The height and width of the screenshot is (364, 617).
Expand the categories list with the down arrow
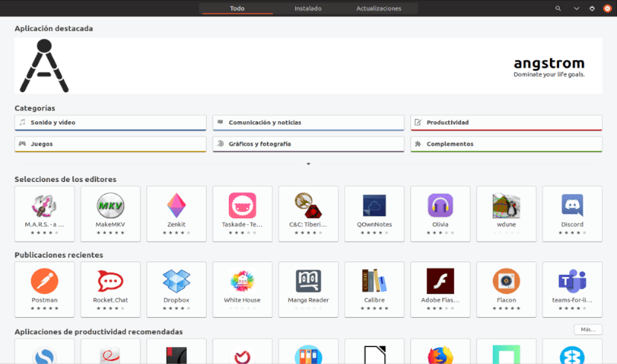(308, 163)
